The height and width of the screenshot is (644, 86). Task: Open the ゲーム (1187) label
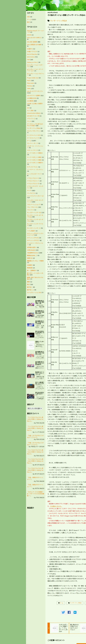pos(29,140)
